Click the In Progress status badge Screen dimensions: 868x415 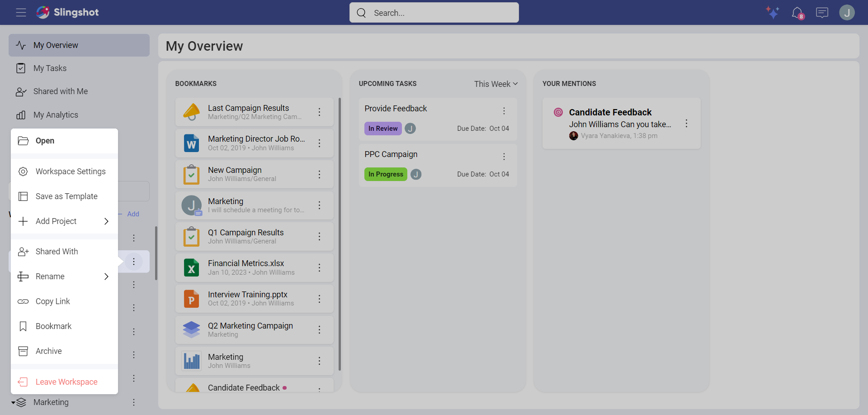coord(386,174)
